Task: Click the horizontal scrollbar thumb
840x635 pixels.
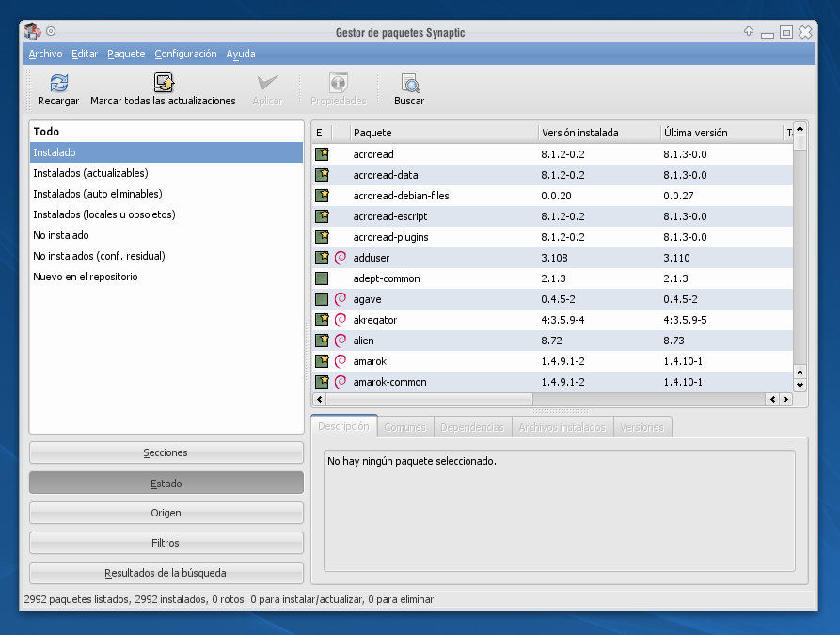Action: [x=430, y=399]
